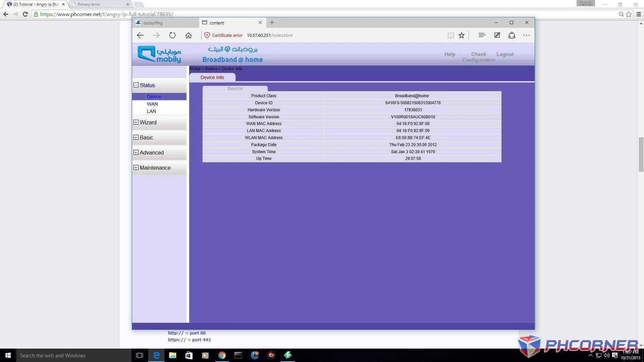Image resolution: width=644 pixels, height=362 pixels.
Task: Close the 'content' tab in Edge
Action: point(260,22)
